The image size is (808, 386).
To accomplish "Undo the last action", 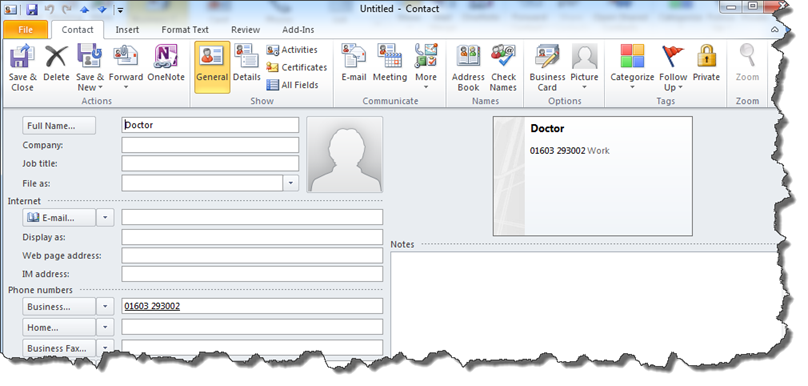I will [x=49, y=9].
